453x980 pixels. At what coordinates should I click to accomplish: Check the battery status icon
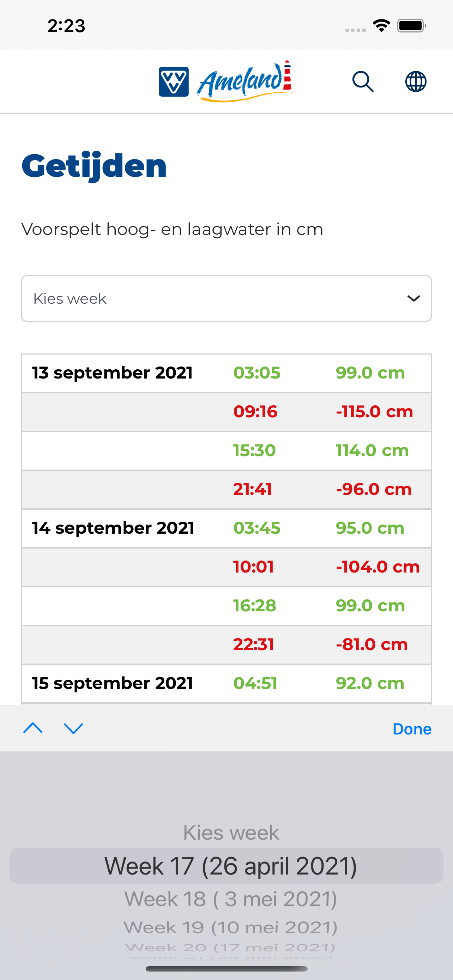[411, 26]
